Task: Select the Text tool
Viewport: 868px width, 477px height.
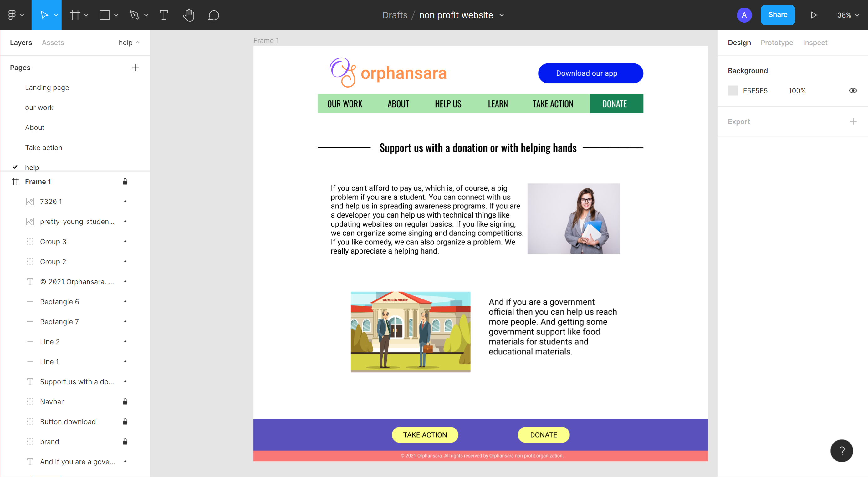Action: point(164,15)
